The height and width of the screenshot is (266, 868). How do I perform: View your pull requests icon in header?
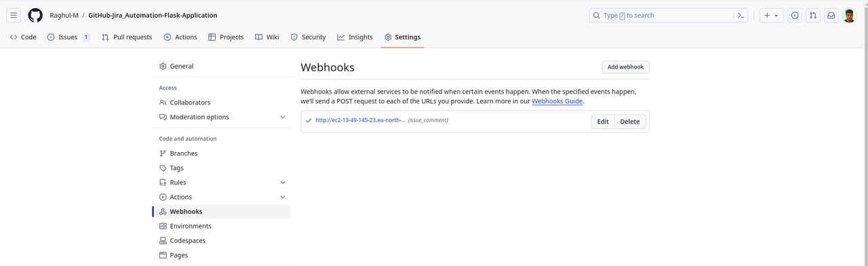tap(812, 15)
